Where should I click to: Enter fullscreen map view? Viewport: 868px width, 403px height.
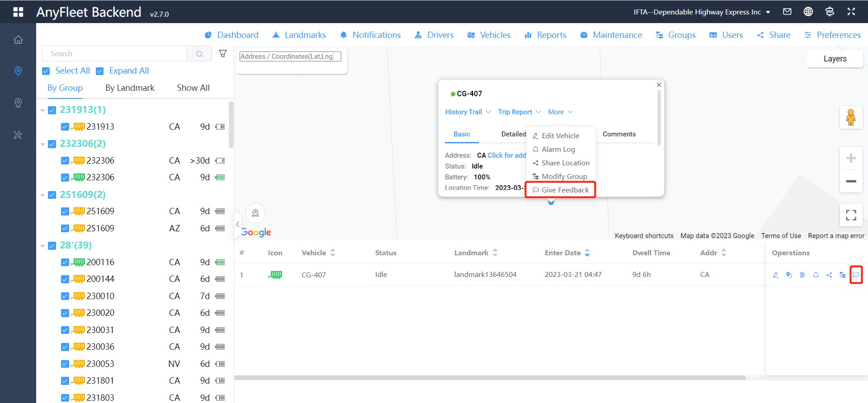(851, 215)
